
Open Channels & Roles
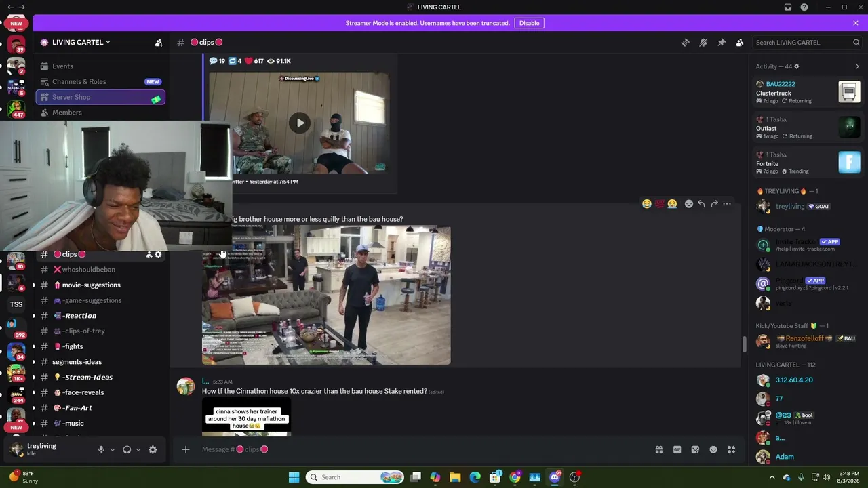click(x=100, y=81)
